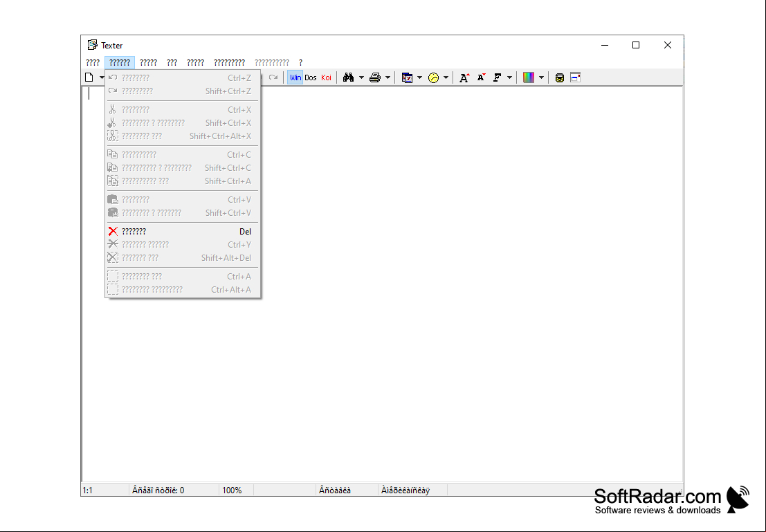Click the small window icon ending the toolbar
Screen dimensions: 766x532
click(x=576, y=77)
